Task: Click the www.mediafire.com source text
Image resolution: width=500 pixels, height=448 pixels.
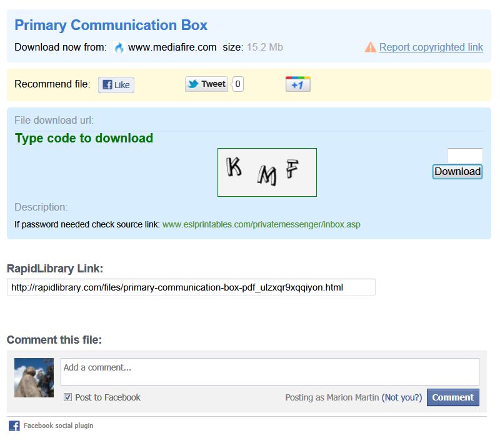Action: pos(172,47)
